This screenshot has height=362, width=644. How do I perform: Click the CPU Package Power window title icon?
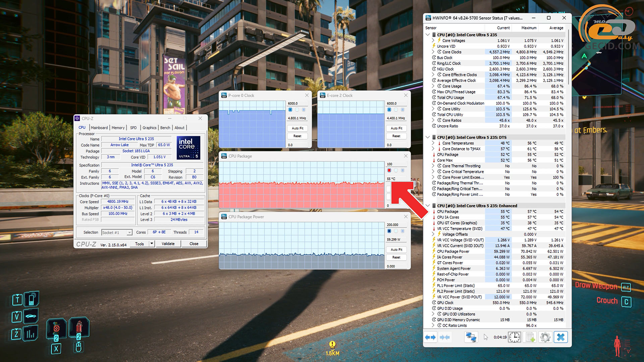point(224,217)
